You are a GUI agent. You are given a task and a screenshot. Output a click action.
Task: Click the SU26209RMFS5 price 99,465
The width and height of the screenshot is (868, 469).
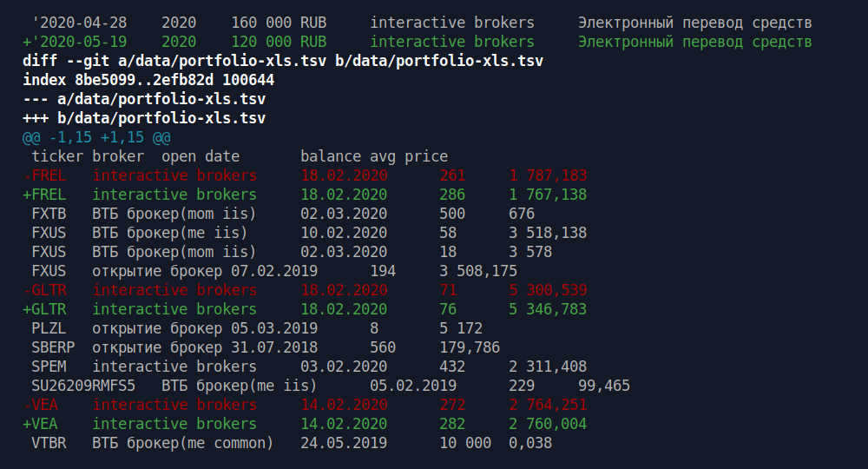click(604, 386)
